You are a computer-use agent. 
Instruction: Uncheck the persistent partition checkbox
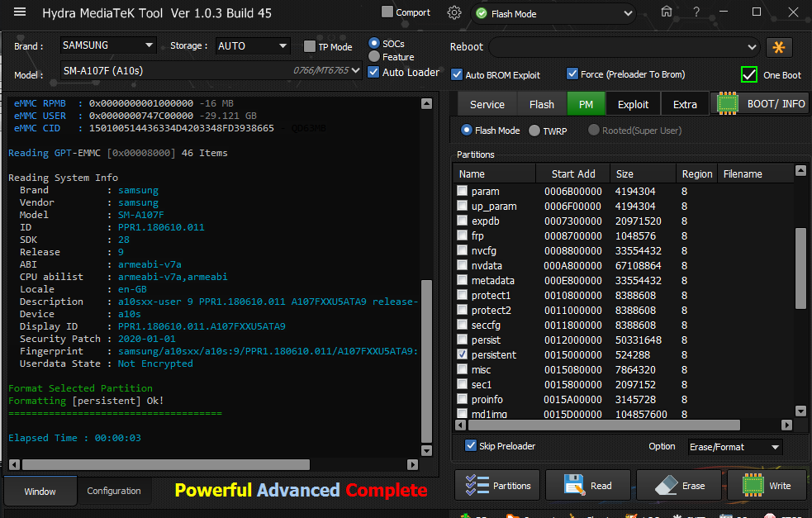point(463,354)
